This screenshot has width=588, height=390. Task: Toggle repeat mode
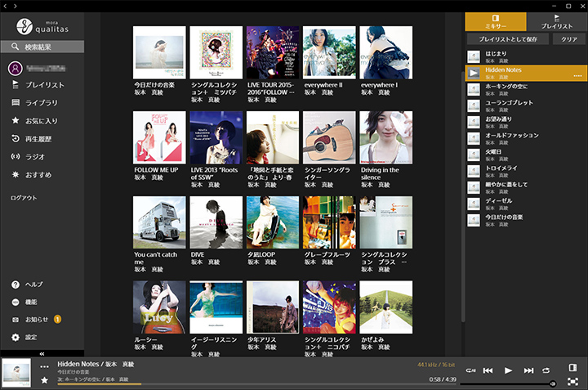(546, 370)
